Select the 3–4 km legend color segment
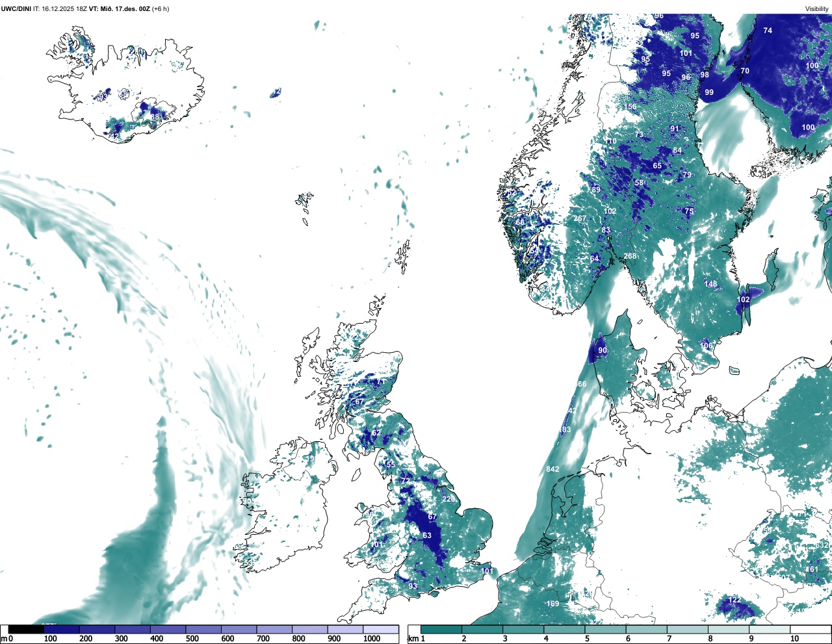Screen dimensions: 832x644 (523, 629)
